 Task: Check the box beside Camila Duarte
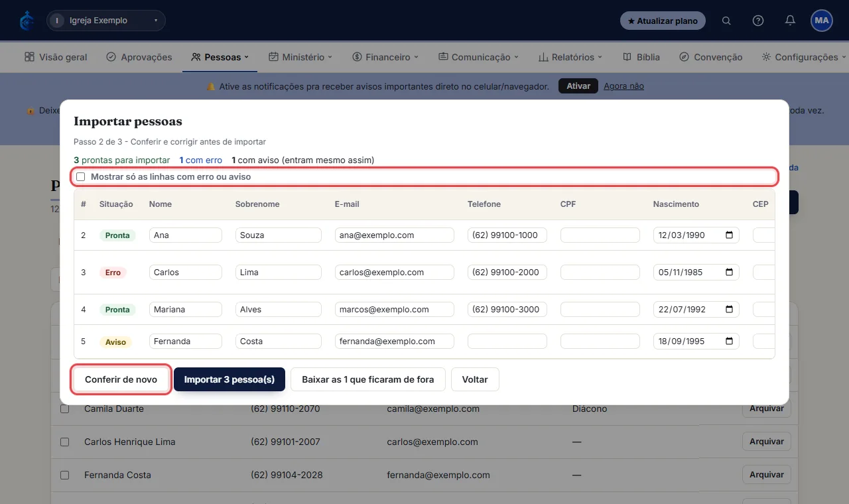64,409
